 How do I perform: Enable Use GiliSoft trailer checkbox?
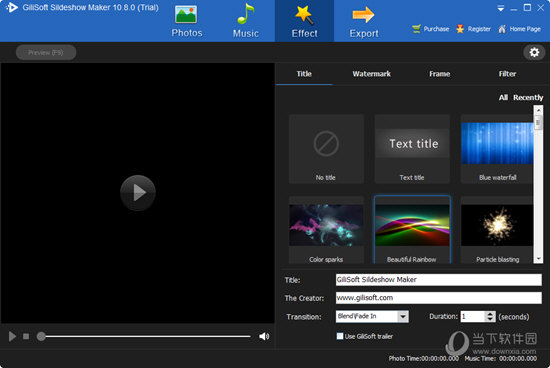pos(340,336)
